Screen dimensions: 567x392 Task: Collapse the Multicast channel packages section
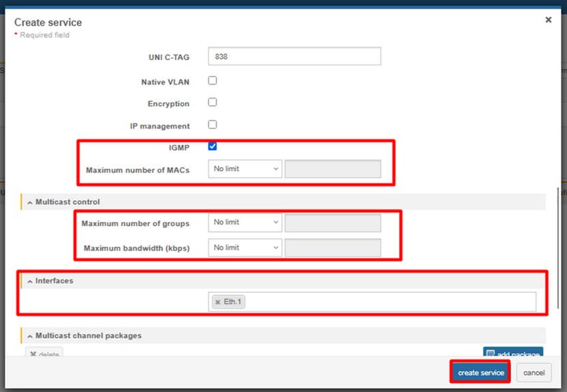pos(30,335)
